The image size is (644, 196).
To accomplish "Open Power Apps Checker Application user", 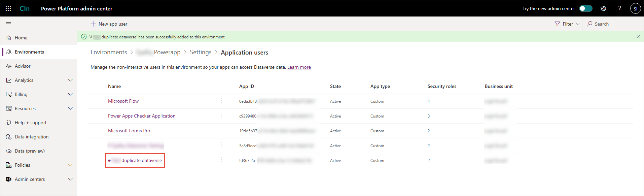I will 142,116.
